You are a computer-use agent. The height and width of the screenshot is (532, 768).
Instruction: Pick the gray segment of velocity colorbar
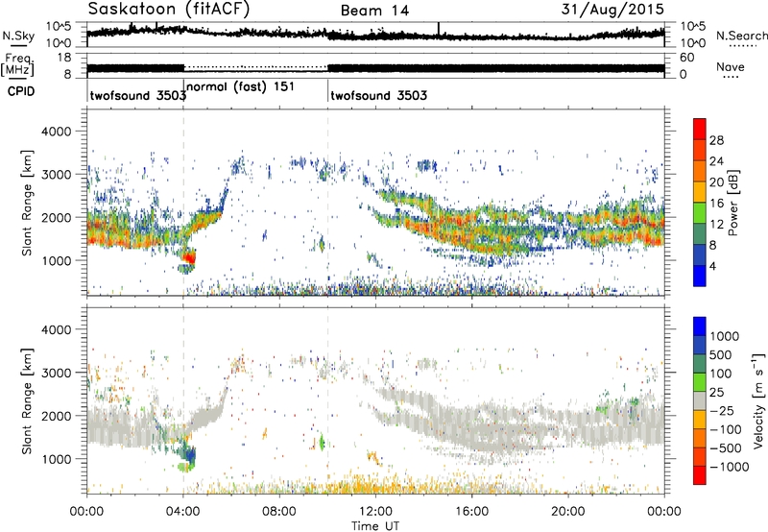pyautogui.click(x=700, y=400)
